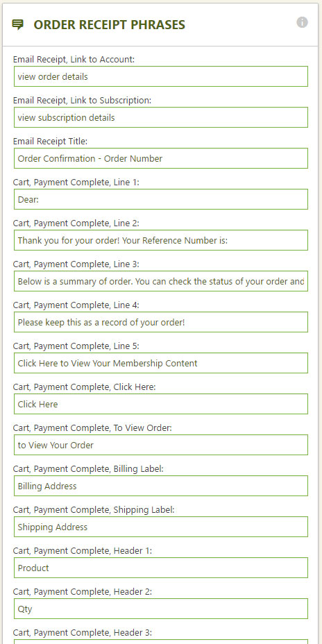Click the Shipping Address label field

point(161,527)
